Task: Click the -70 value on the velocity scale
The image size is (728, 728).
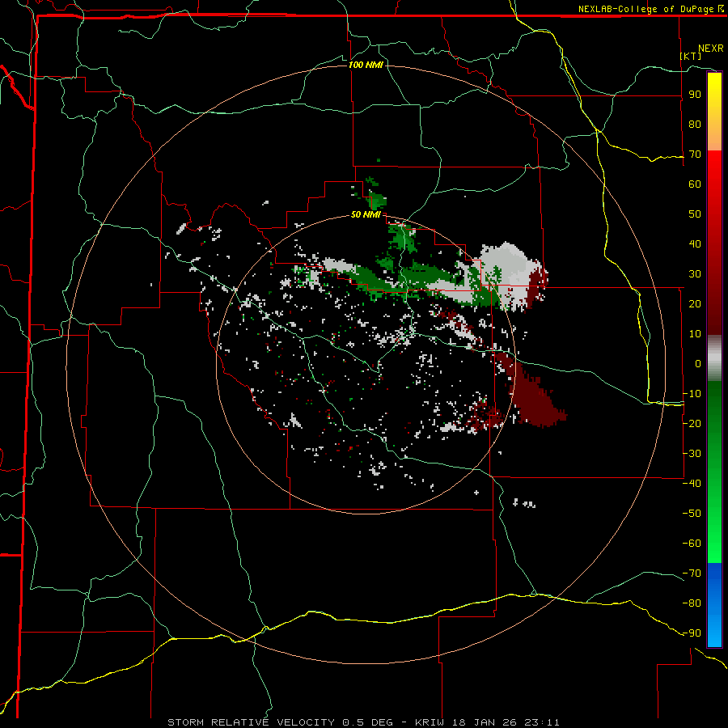Action: (692, 573)
